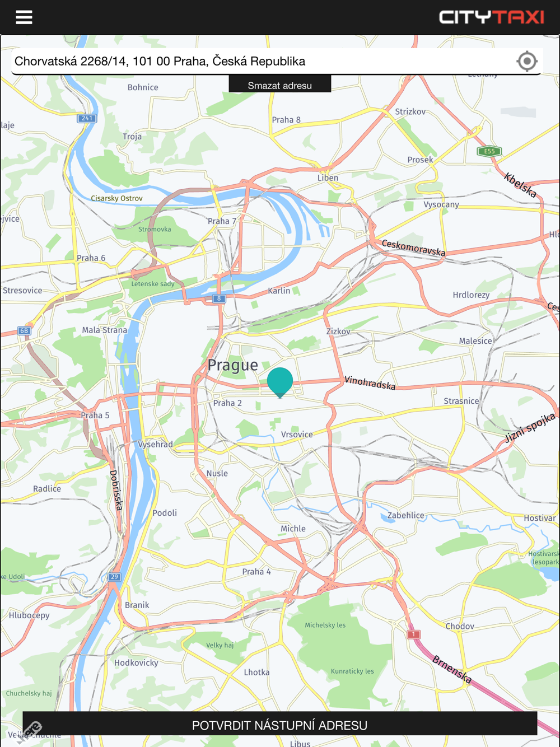Screen dimensions: 560x747
Task: Click the route 29 road badge
Action: click(x=114, y=577)
